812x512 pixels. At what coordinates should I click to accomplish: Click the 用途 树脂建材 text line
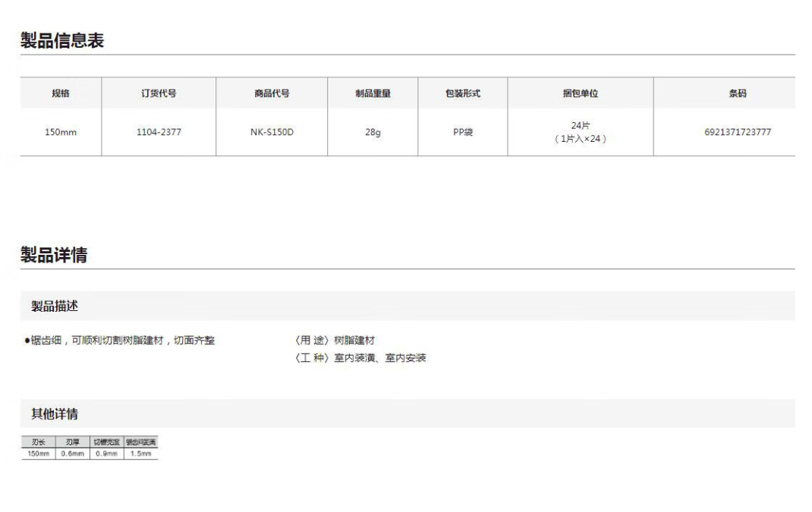tap(335, 341)
